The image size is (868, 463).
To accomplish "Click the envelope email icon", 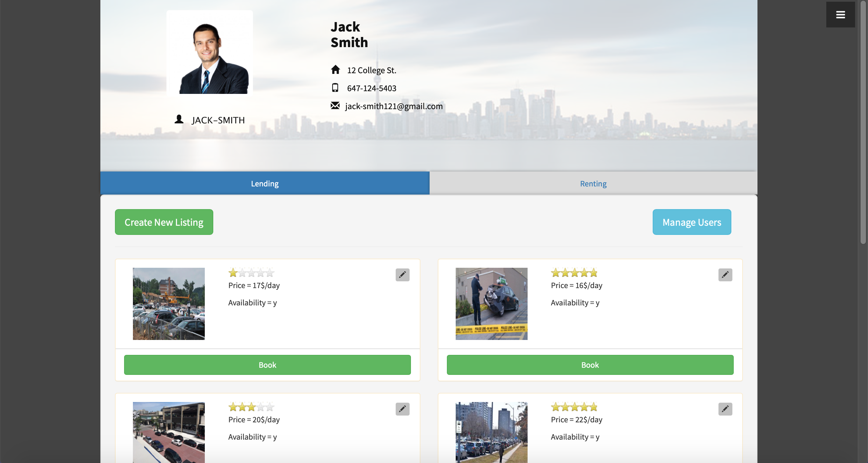I will [x=335, y=106].
